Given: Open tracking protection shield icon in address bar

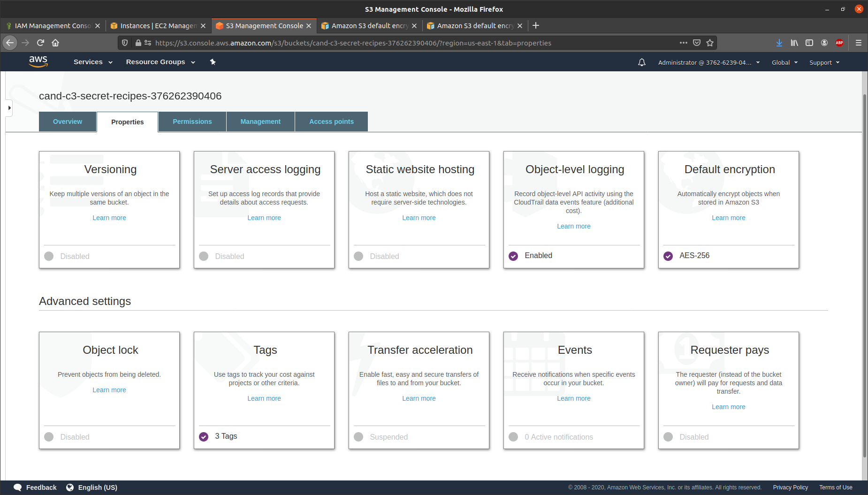Looking at the screenshot, I should [x=125, y=43].
